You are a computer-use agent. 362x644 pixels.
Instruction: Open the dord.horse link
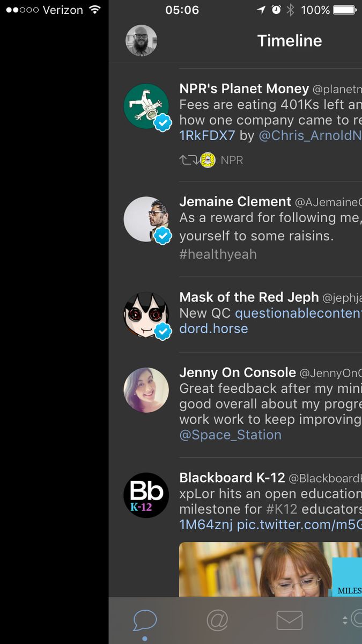(x=213, y=328)
